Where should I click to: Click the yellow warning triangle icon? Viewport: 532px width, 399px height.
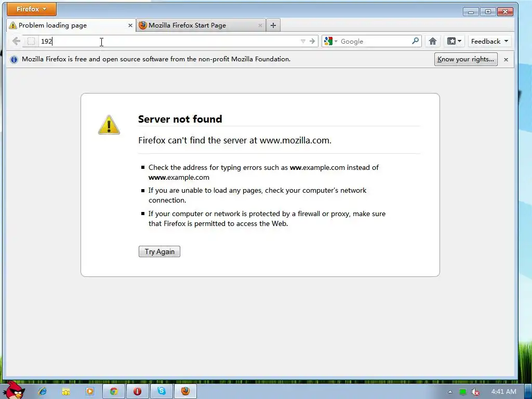(109, 125)
